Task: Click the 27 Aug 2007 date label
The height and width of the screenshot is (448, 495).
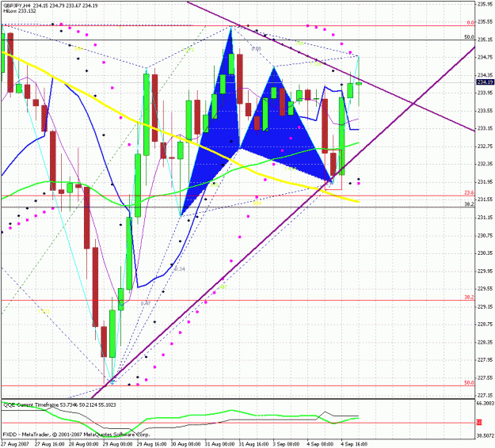Action: tap(15, 444)
